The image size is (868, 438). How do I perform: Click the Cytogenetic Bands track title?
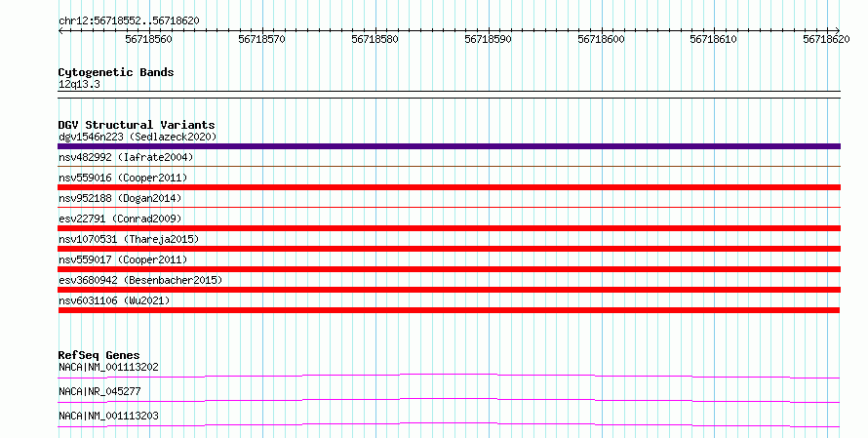116,72
